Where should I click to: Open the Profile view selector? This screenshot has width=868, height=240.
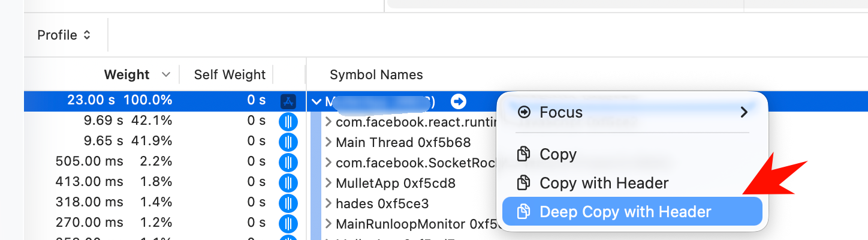point(64,35)
